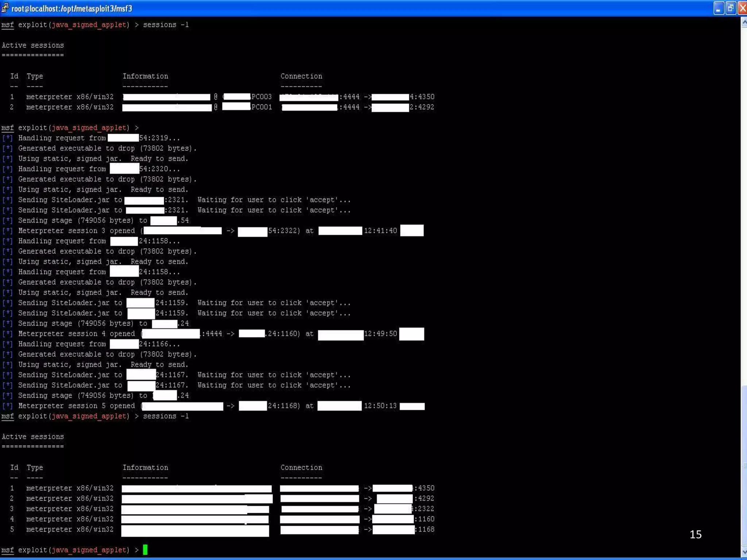This screenshot has height=560, width=747.
Task: Close the root@localhost terminal window
Action: click(742, 8)
